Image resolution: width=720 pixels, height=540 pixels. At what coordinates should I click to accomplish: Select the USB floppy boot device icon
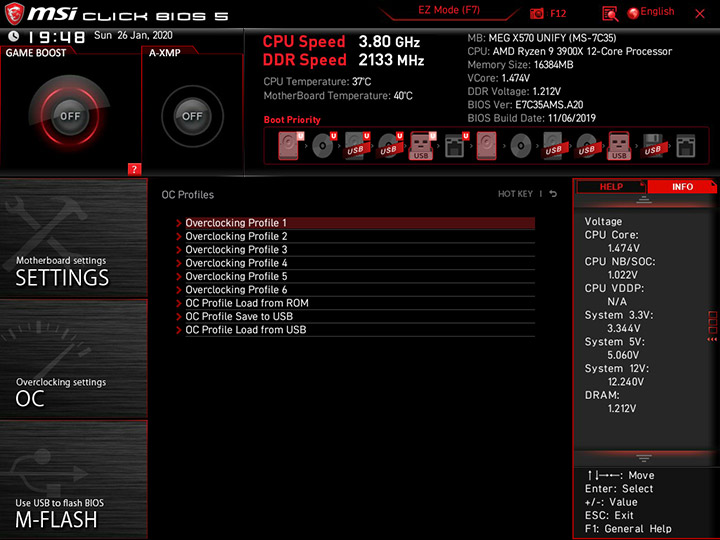652,146
